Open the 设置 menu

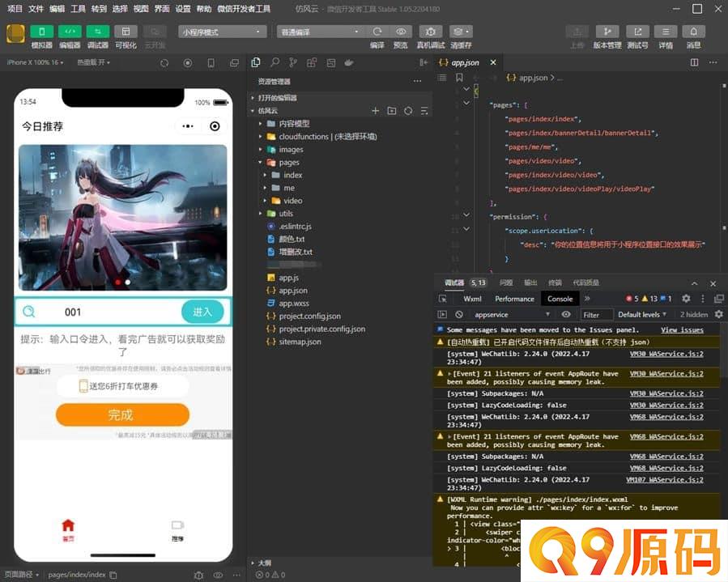click(x=183, y=9)
